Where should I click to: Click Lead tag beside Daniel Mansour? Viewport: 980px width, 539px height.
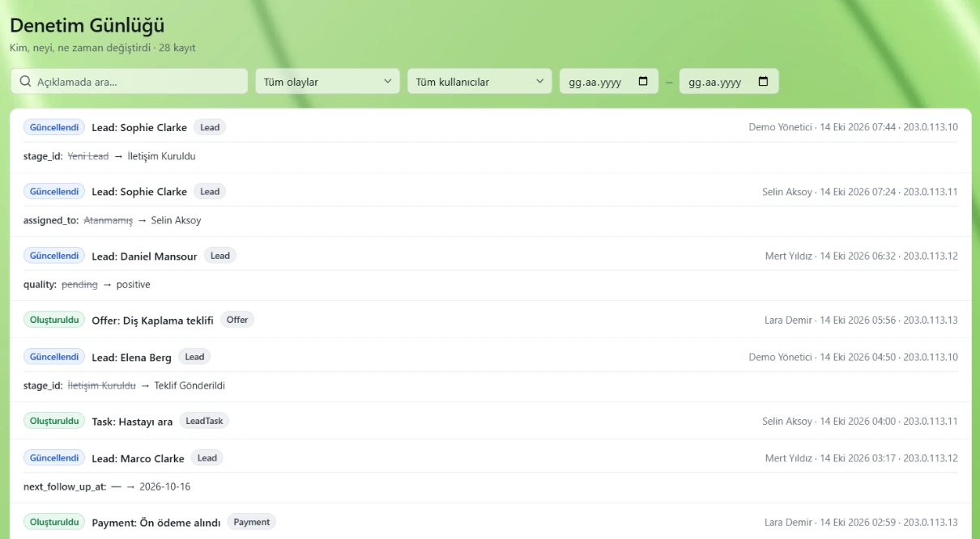tap(220, 256)
